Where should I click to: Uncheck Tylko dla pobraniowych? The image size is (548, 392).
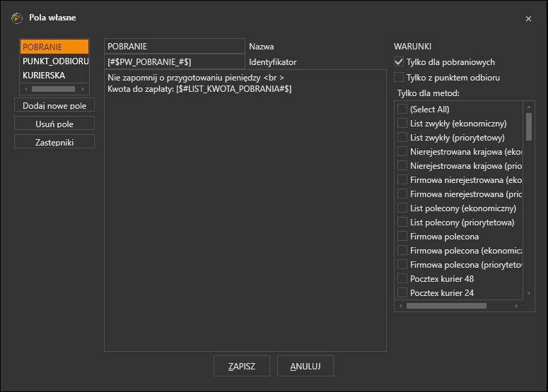[x=399, y=61]
